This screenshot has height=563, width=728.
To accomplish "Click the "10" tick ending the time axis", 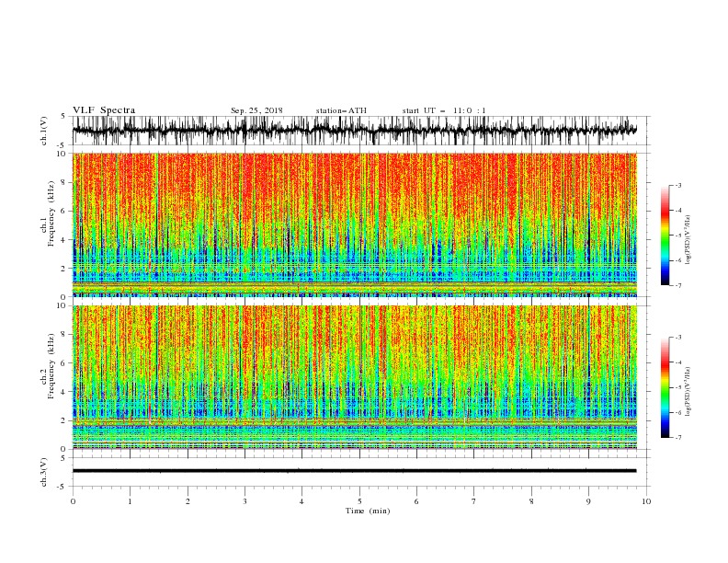I will coord(646,501).
